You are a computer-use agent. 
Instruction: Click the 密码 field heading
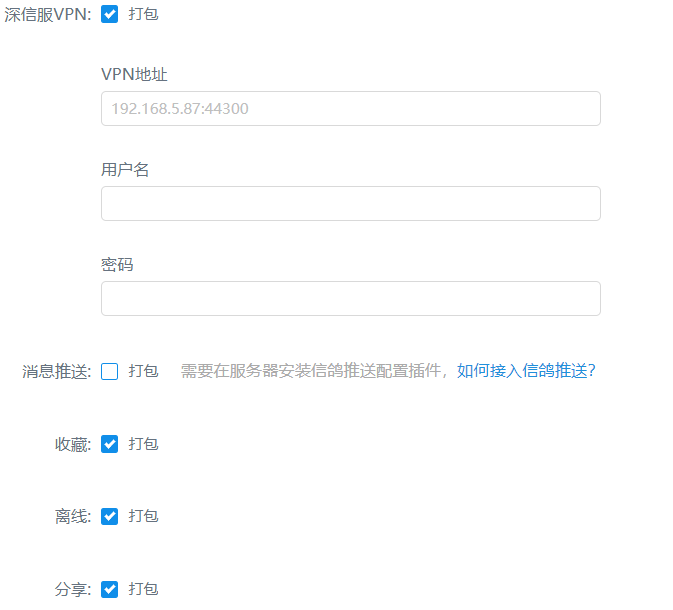117,264
